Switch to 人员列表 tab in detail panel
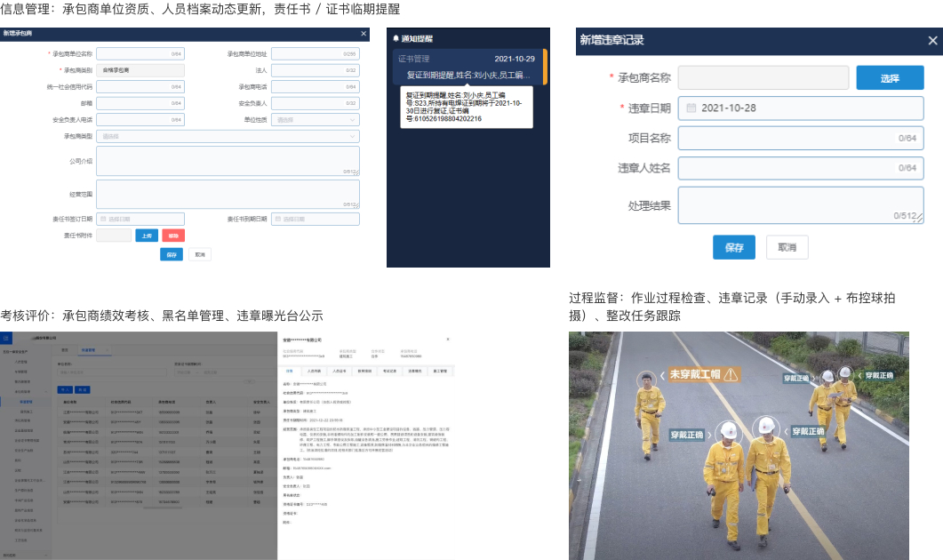 pyautogui.click(x=314, y=370)
